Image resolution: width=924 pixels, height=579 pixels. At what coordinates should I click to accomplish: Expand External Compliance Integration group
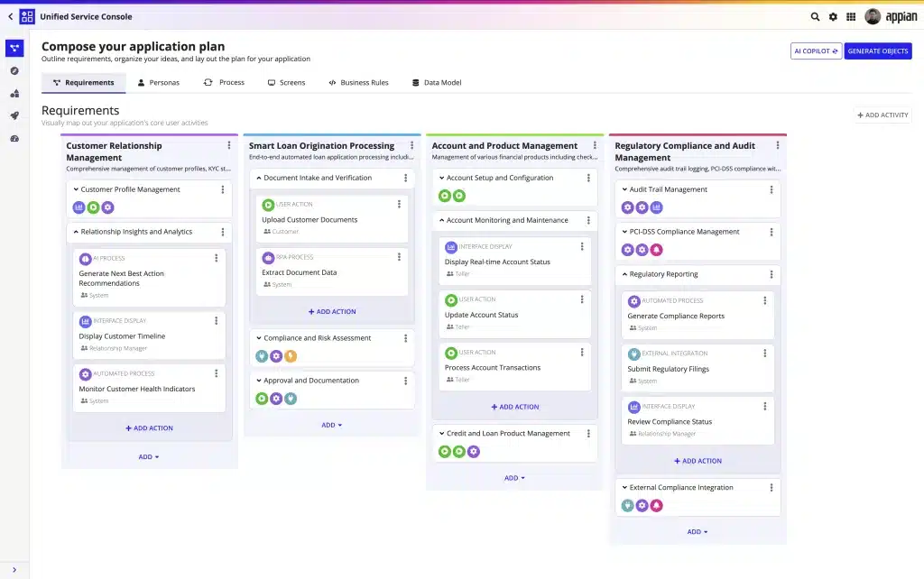(x=624, y=488)
